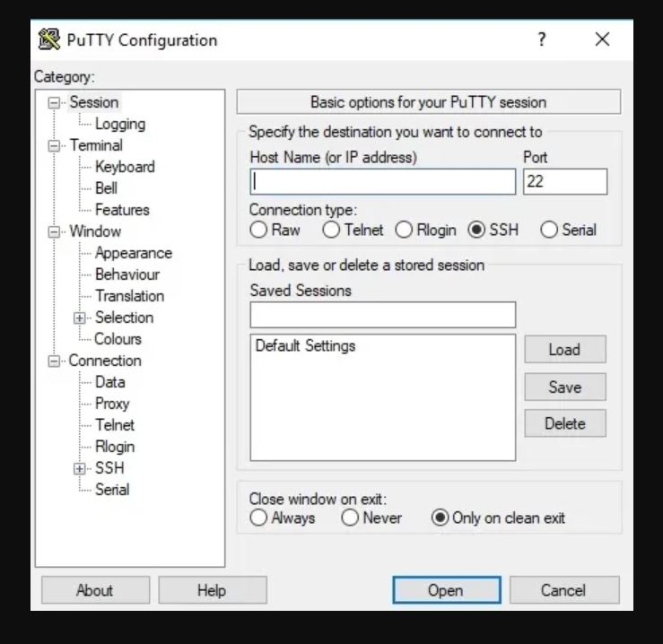Set close window on exit to Never

[350, 518]
